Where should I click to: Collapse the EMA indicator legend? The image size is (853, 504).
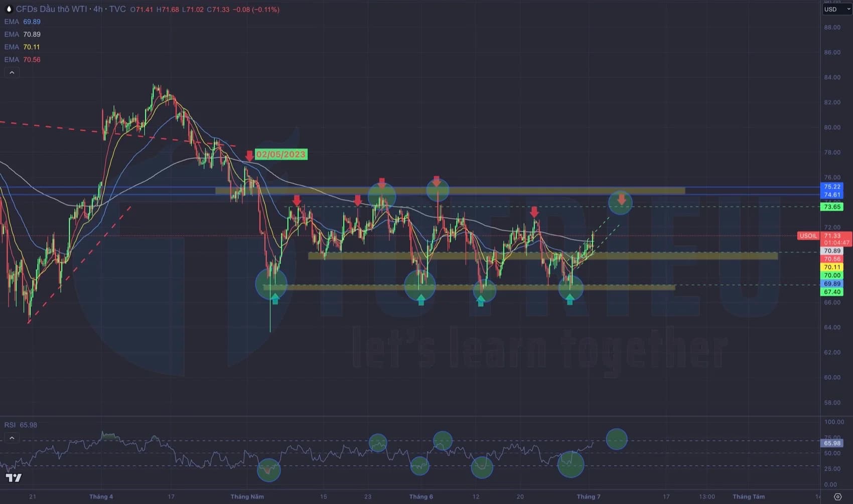coord(12,73)
